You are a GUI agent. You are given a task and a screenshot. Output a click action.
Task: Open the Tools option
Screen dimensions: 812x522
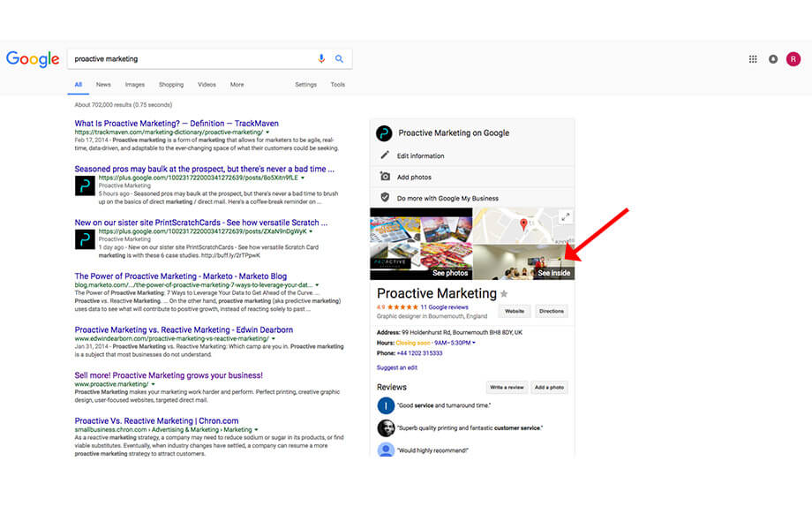point(338,85)
